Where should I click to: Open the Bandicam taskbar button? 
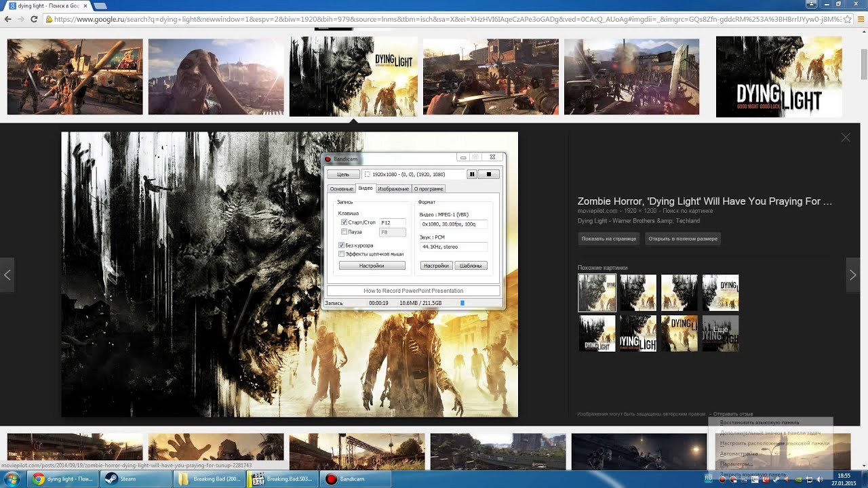click(x=355, y=479)
